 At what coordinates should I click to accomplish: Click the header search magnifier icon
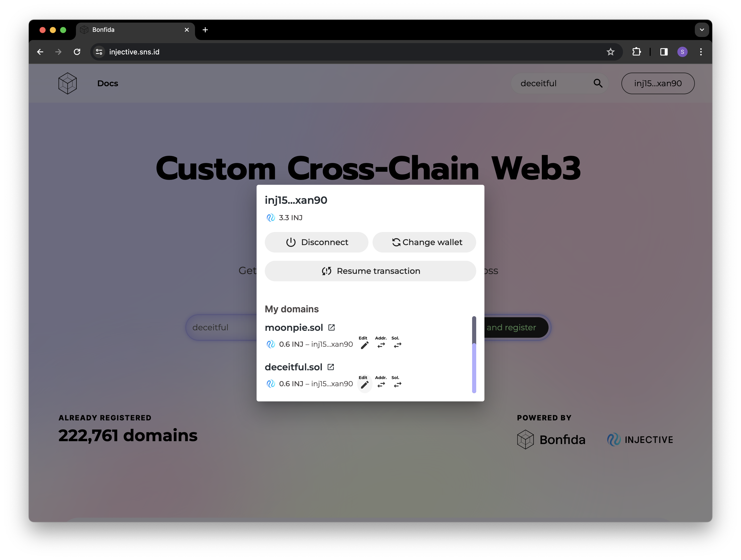click(x=598, y=83)
